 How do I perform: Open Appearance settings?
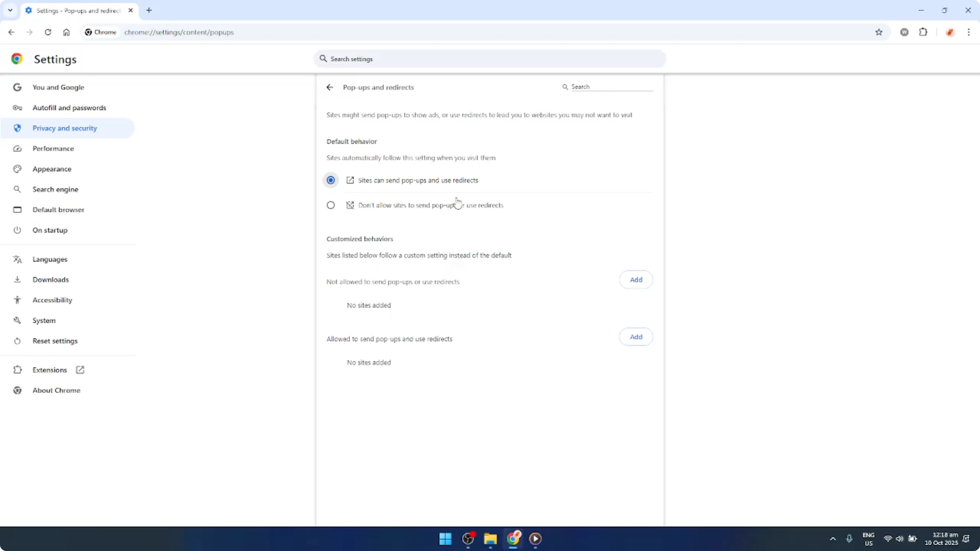coord(52,169)
